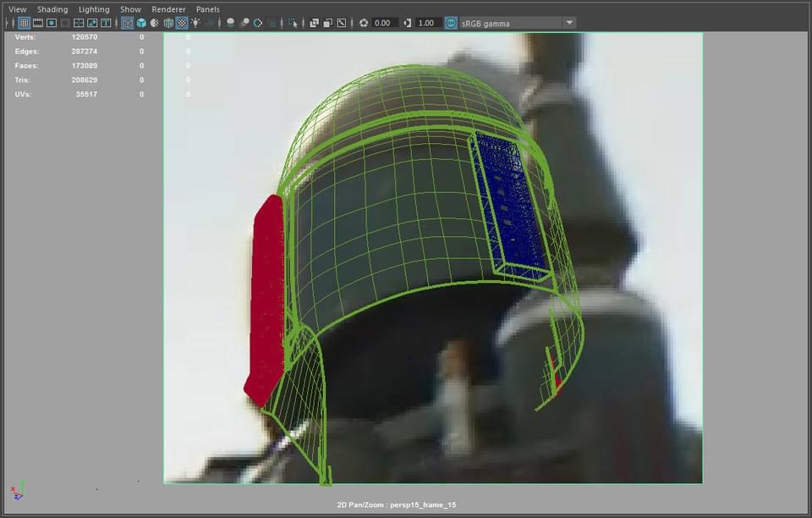Image resolution: width=812 pixels, height=518 pixels.
Task: Click the face count 173089
Action: click(x=85, y=66)
